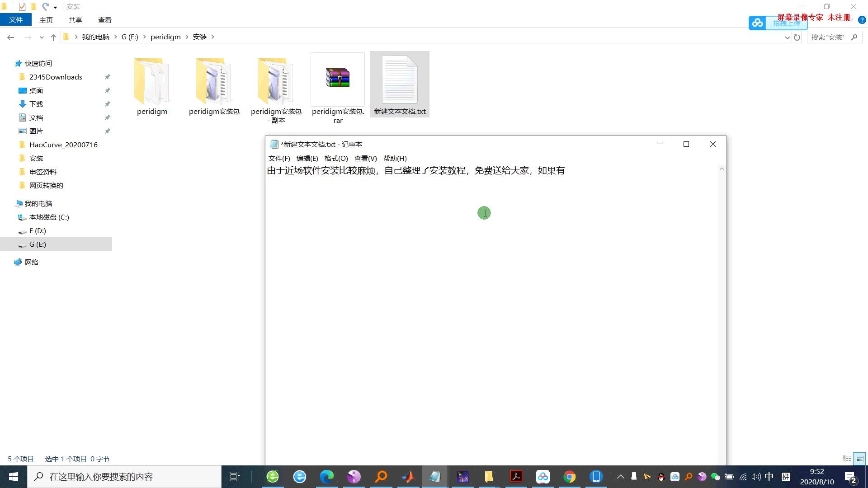Click 共享 tab in File Explorer ribbon
Image resolution: width=868 pixels, height=488 pixels.
tap(75, 20)
